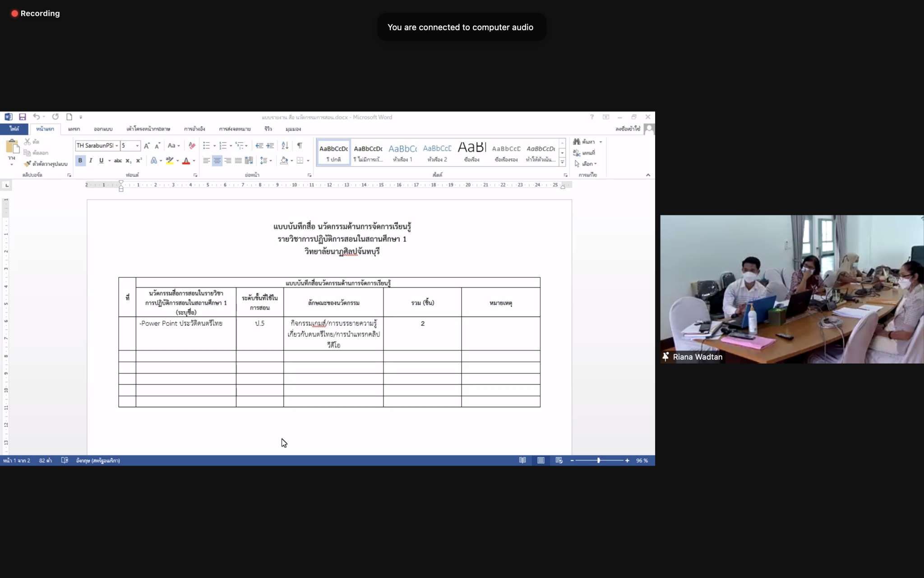Click the Grow Font icon
Screen dimensions: 924x578
tap(147, 145)
